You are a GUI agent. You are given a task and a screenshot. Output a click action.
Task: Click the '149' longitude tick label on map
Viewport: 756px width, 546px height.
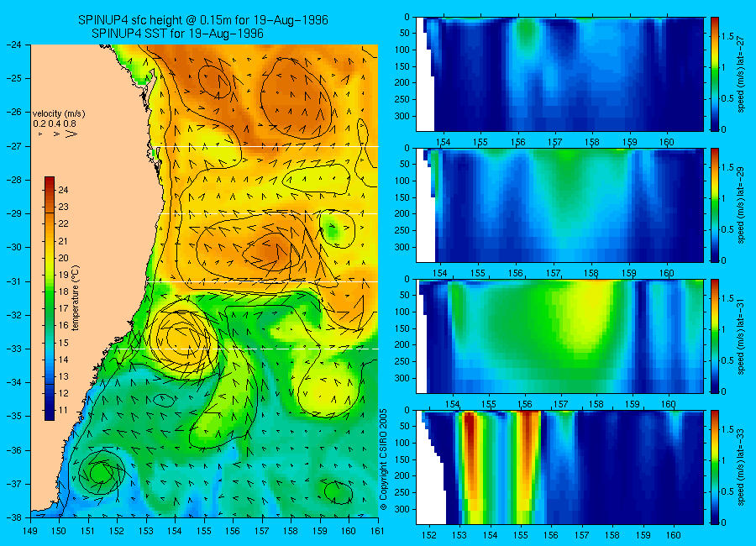tap(30, 531)
